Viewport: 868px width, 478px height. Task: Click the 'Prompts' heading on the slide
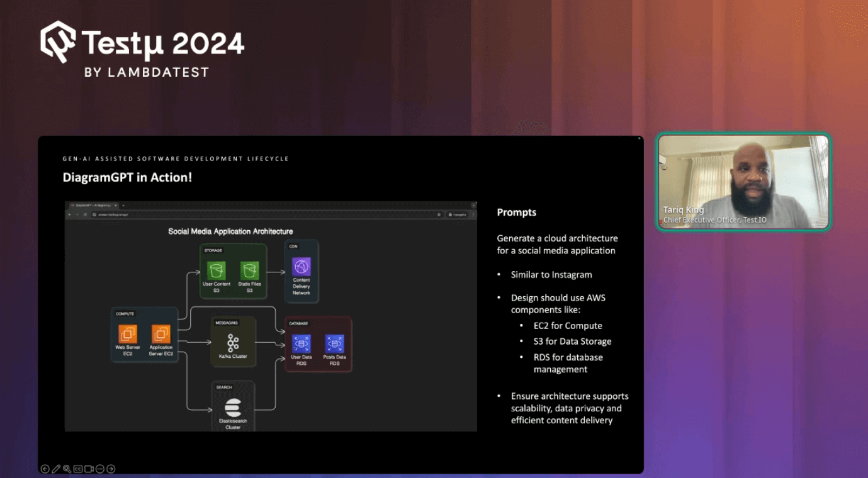pos(517,213)
